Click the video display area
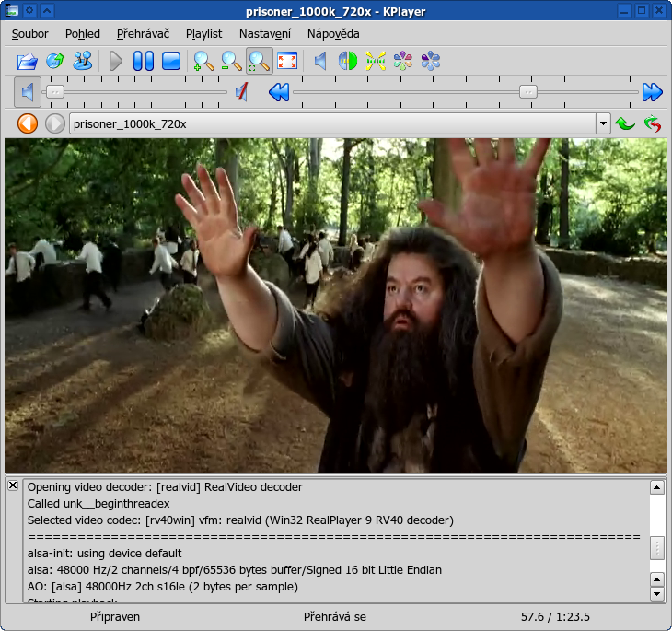 click(x=336, y=306)
